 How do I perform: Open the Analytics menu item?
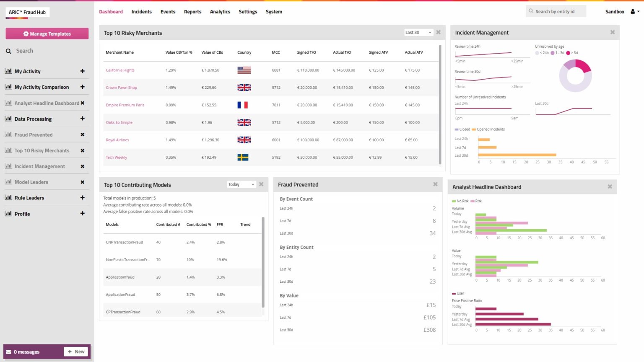[x=220, y=12]
